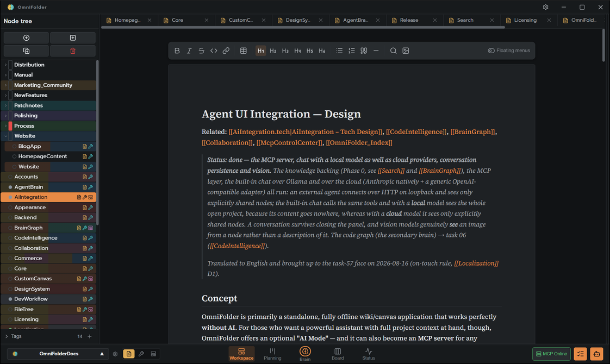This screenshot has width=610, height=364.
Task: Select the DevWorkflow node in the tree
Action: click(x=48, y=299)
